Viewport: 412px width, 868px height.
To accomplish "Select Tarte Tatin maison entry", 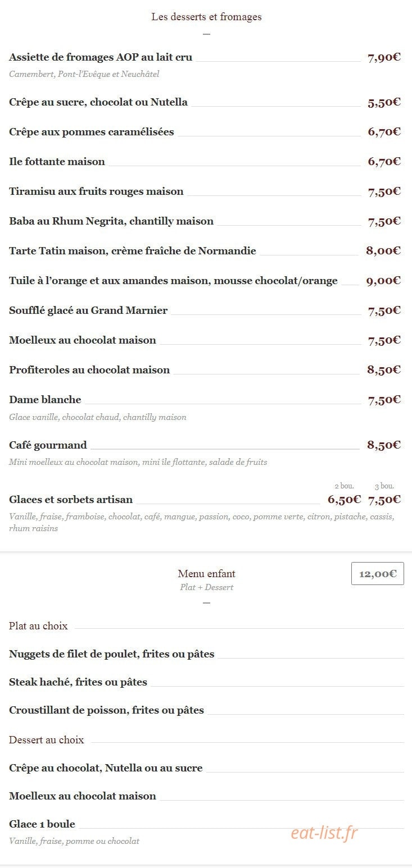I will [133, 251].
